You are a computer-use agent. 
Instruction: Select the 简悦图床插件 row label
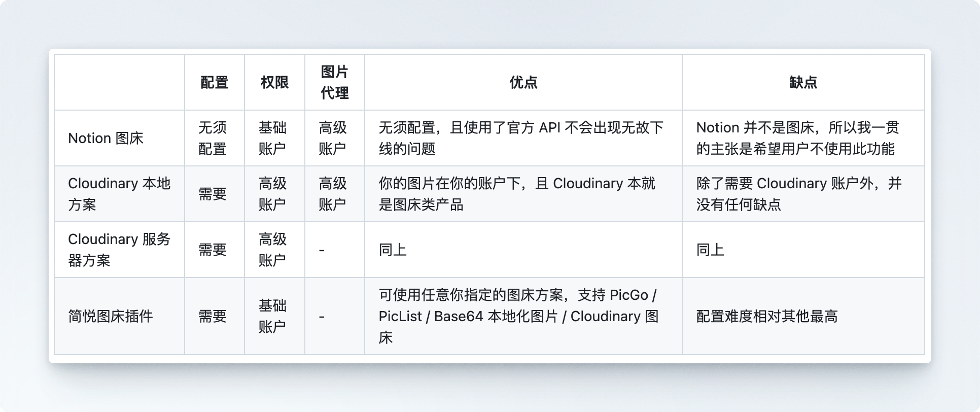111,316
